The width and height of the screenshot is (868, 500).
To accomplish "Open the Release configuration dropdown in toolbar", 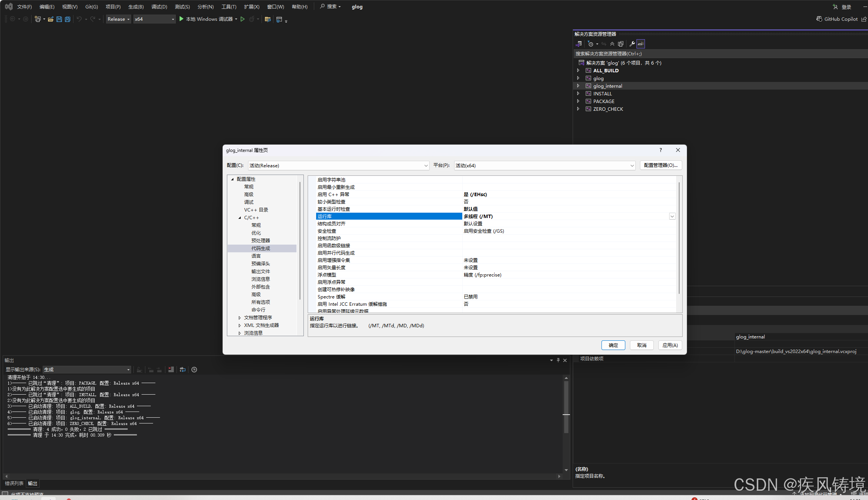I will [x=118, y=19].
